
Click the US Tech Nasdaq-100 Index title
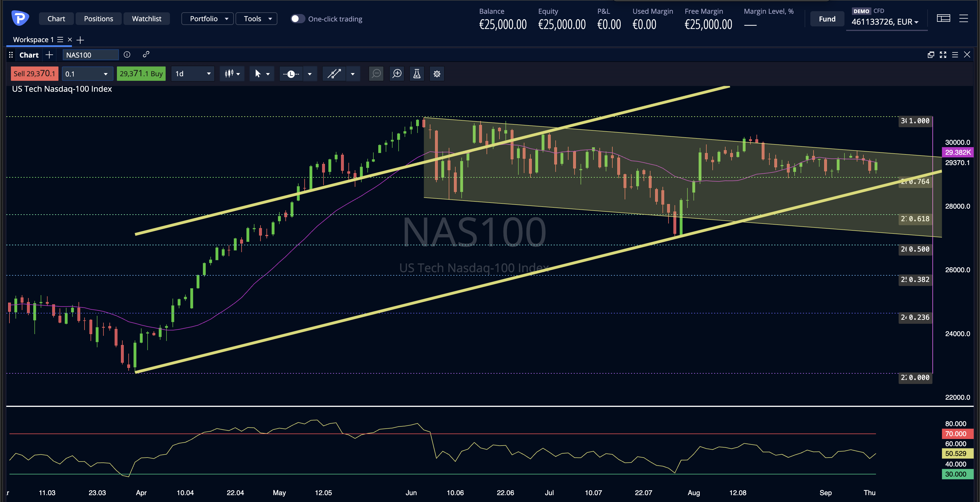point(62,89)
